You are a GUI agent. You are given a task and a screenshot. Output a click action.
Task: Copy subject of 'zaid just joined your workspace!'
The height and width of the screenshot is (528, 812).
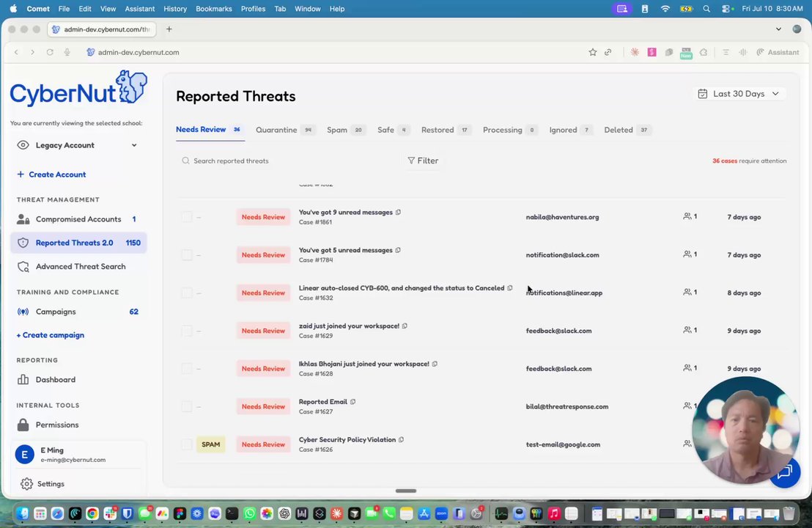pyautogui.click(x=405, y=326)
